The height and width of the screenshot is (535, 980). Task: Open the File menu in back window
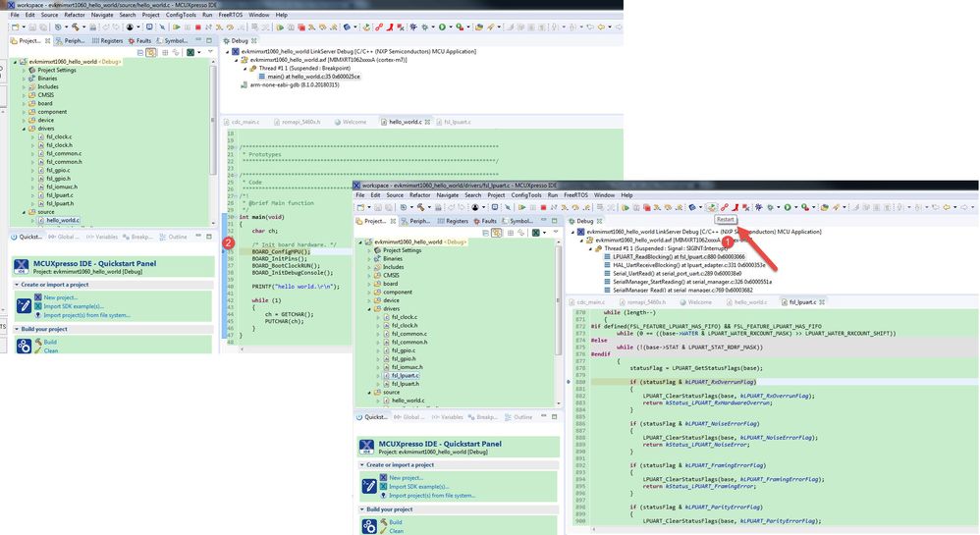(15, 15)
